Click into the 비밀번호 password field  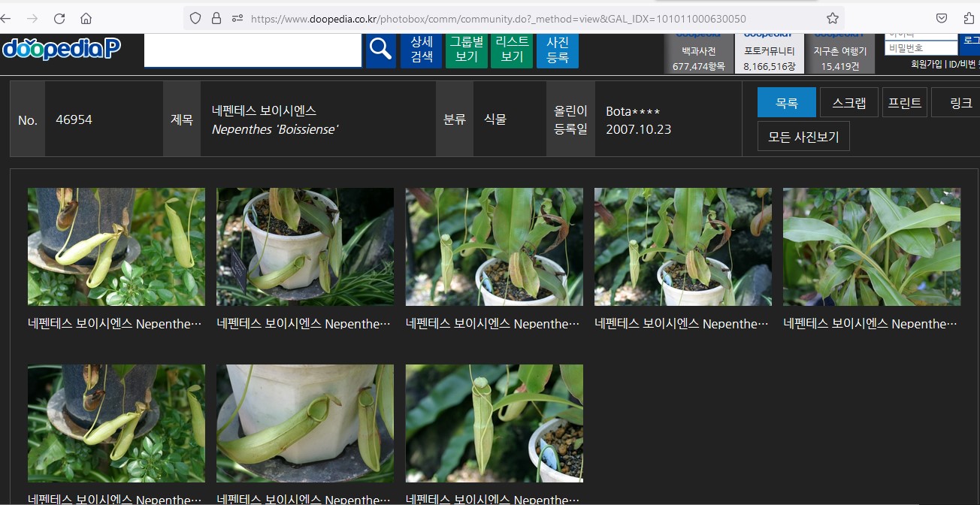pyautogui.click(x=921, y=48)
